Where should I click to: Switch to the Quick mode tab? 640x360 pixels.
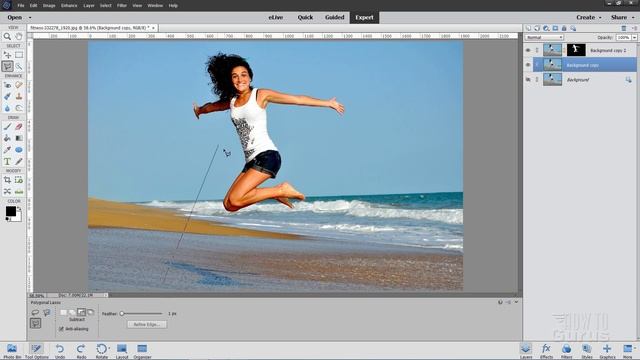click(305, 17)
